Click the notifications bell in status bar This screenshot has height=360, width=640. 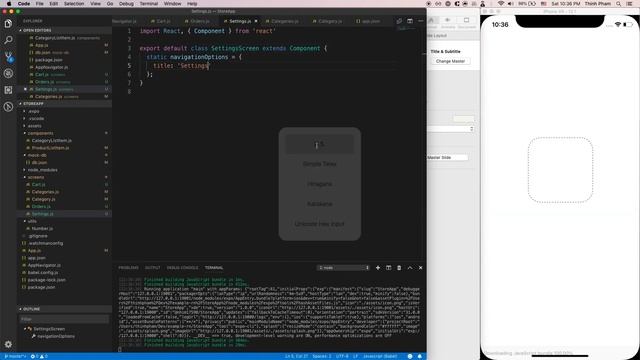click(420, 356)
